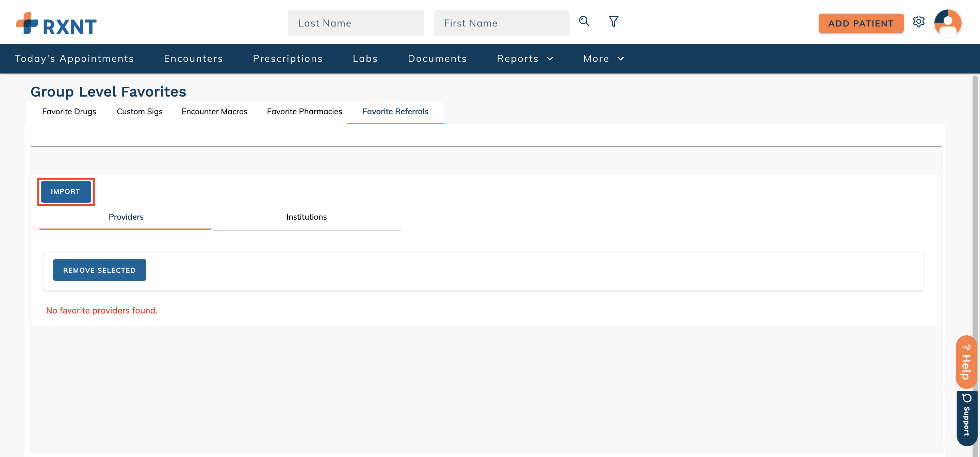
Task: Switch to the Favorite Drugs tab
Action: click(69, 112)
